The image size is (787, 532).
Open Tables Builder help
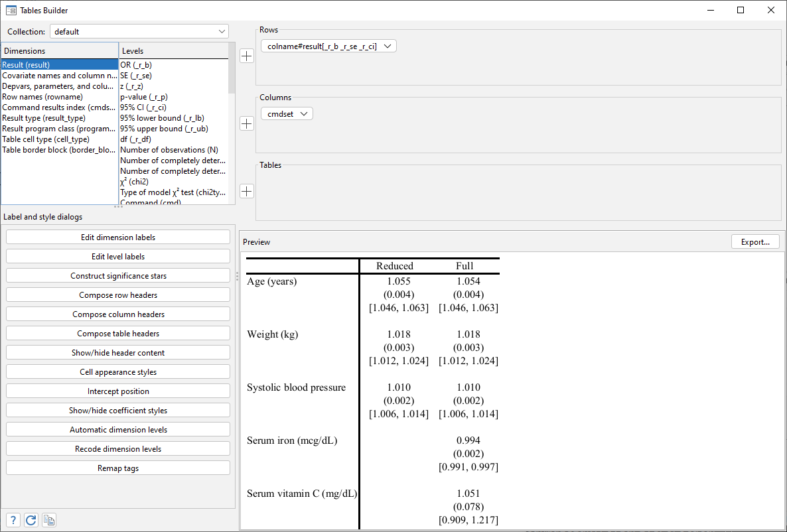[x=12, y=519]
